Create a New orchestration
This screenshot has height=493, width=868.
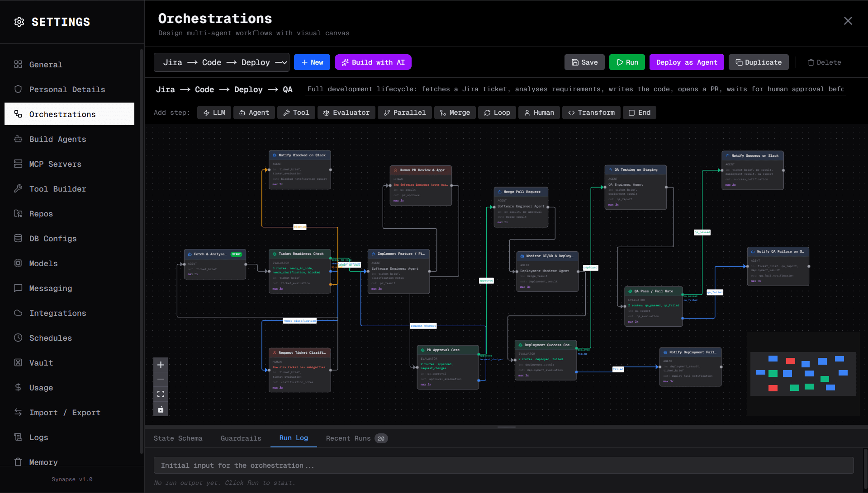pos(312,62)
